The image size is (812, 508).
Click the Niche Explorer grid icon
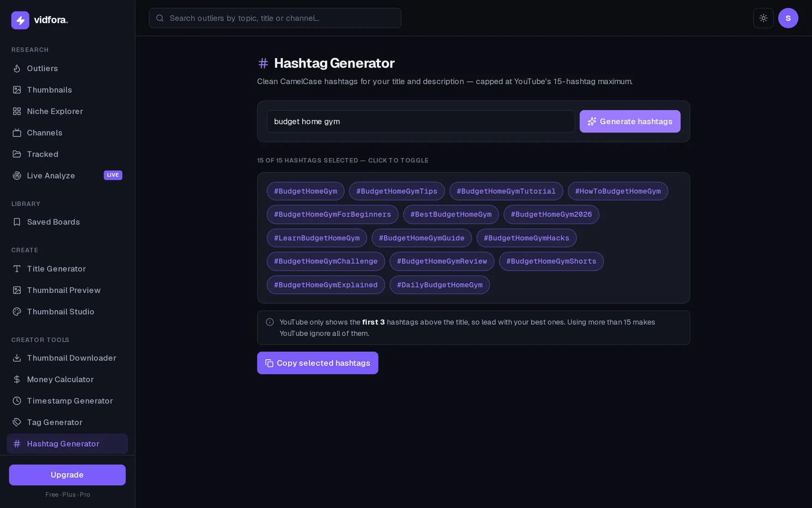tap(17, 111)
